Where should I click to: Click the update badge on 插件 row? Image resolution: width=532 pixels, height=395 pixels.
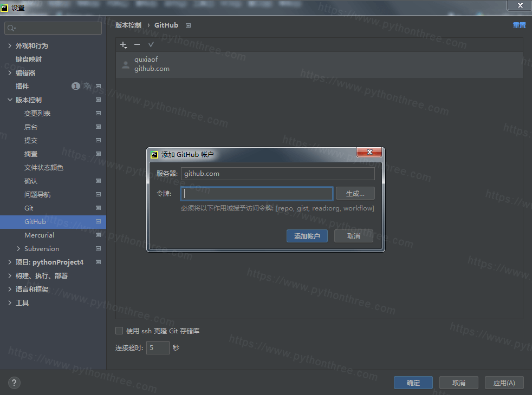75,86
